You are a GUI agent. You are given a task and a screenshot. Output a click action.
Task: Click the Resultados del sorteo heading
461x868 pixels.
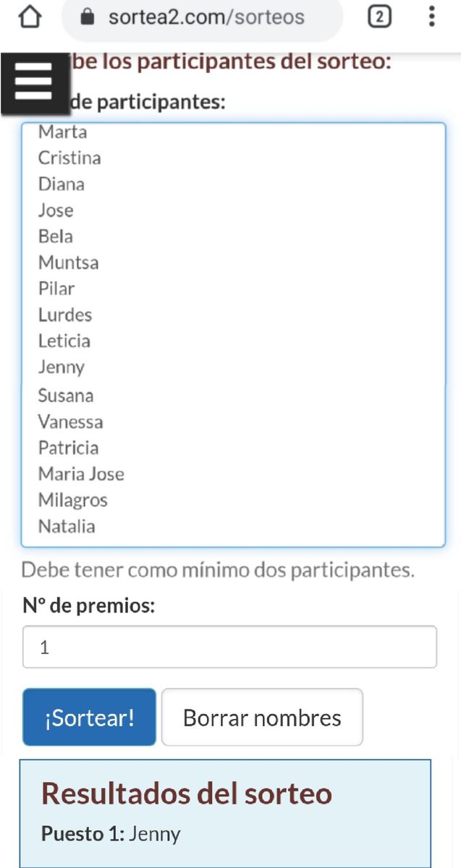(187, 793)
